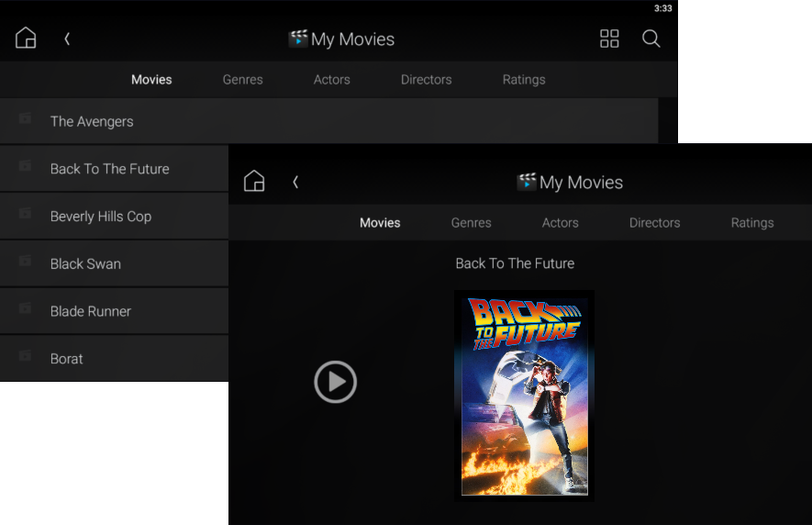Click clapperboard icon in detail window header

tap(527, 182)
